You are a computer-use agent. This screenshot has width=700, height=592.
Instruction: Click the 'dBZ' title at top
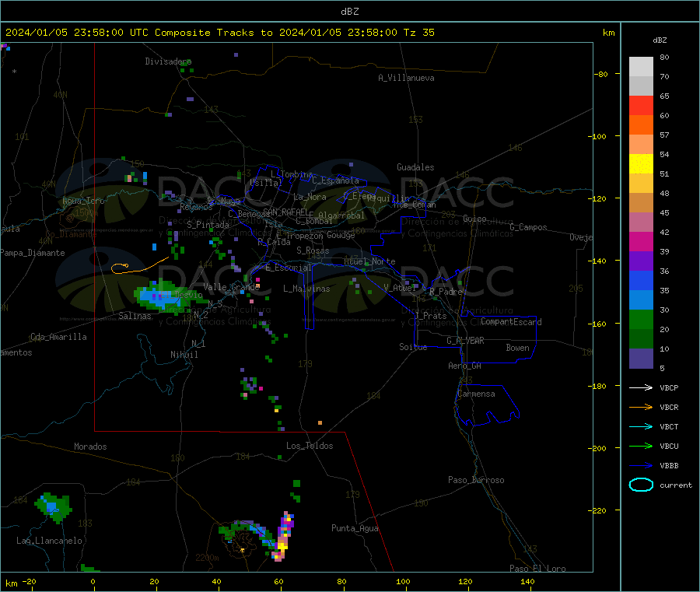point(349,12)
